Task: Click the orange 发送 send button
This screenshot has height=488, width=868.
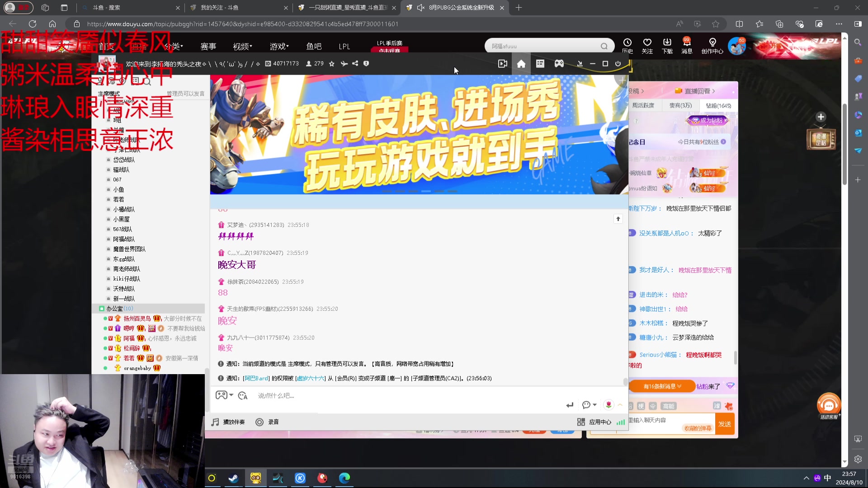Action: (x=725, y=424)
